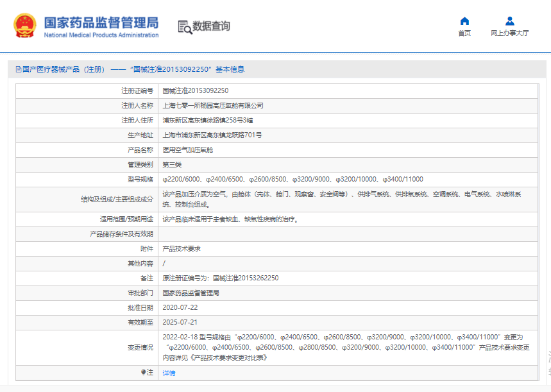Click the 产品储存条件及有效期 label
Screen dimensions: 551x392
coord(122,234)
